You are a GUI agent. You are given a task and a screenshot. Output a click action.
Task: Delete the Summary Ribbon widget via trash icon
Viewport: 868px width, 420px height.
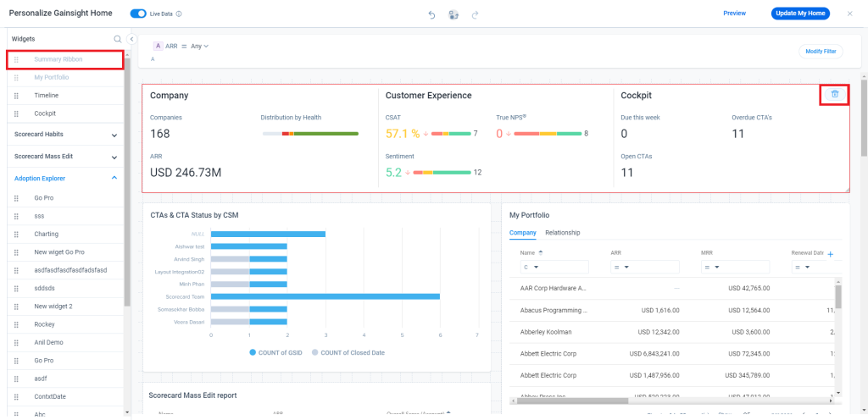click(835, 94)
